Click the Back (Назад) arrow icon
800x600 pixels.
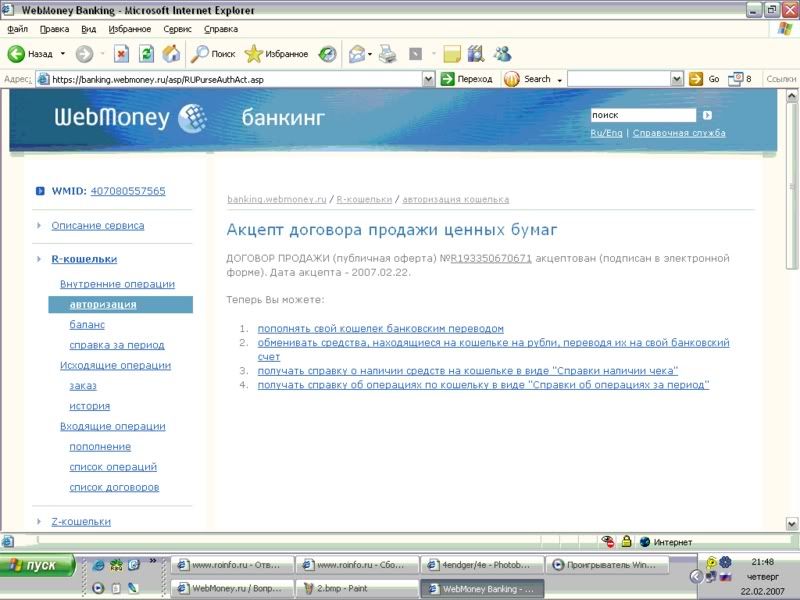pyautogui.click(x=16, y=54)
